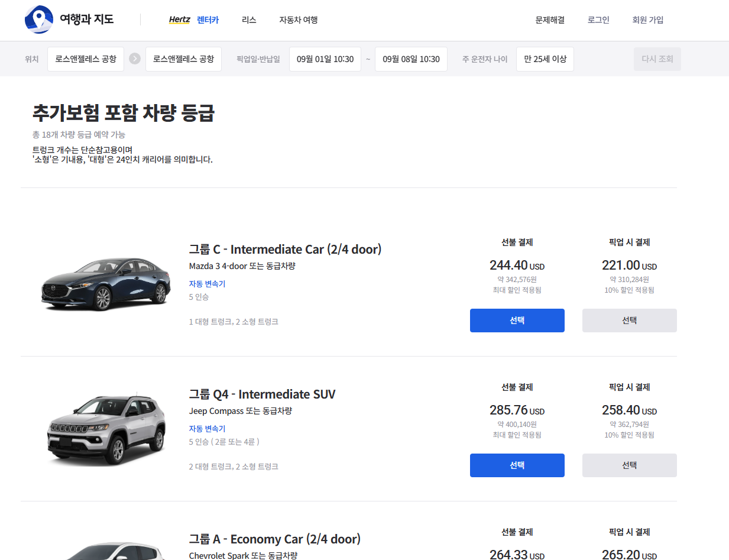
Task: Open pickup date 09월 01일 10:30 picker
Action: 325,59
